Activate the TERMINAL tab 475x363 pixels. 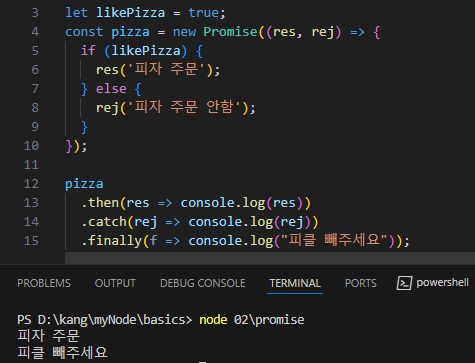point(295,283)
